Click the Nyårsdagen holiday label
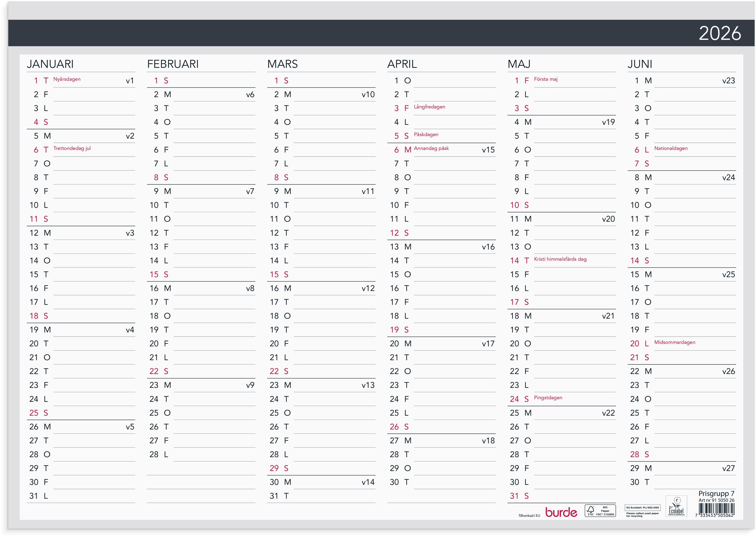This screenshot has width=756, height=537. click(x=67, y=79)
